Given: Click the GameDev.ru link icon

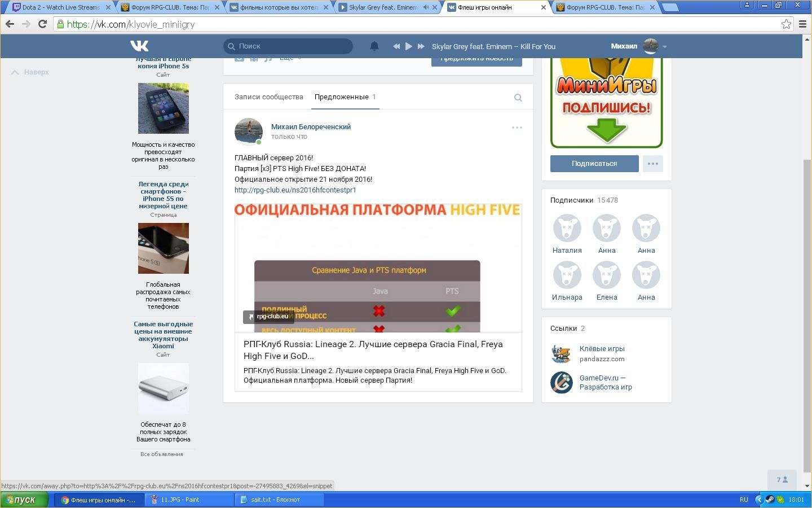Looking at the screenshot, I should coord(562,383).
